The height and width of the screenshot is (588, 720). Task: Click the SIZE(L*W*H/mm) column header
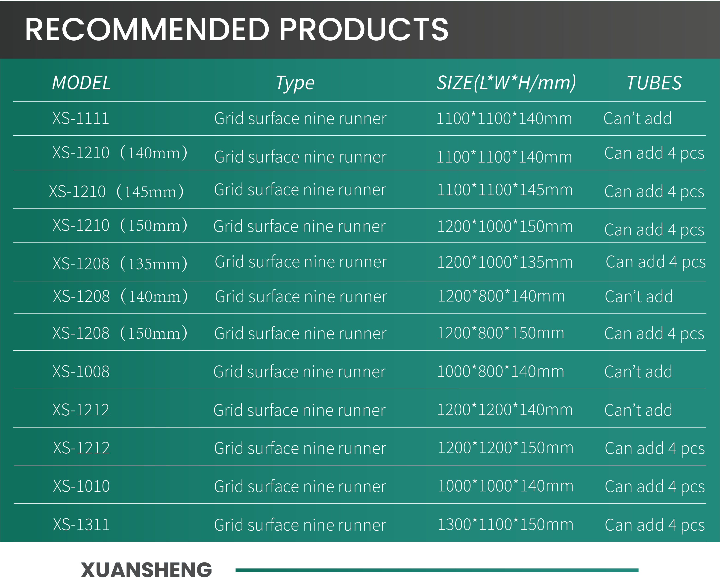(506, 83)
